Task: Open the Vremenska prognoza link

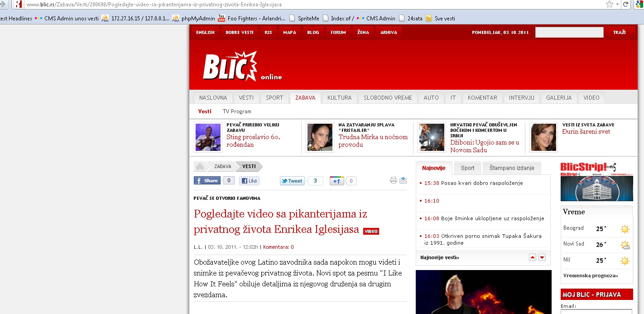Action: coord(590,275)
